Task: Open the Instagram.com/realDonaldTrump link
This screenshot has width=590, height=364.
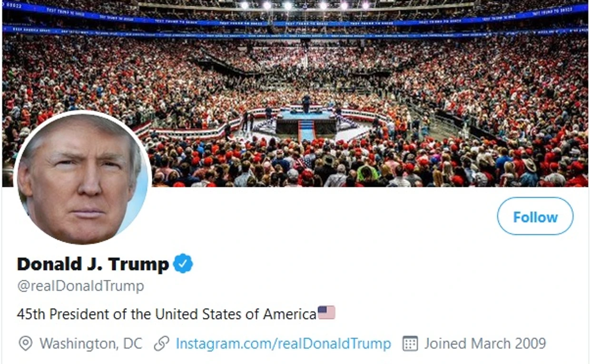Action: coord(283,344)
